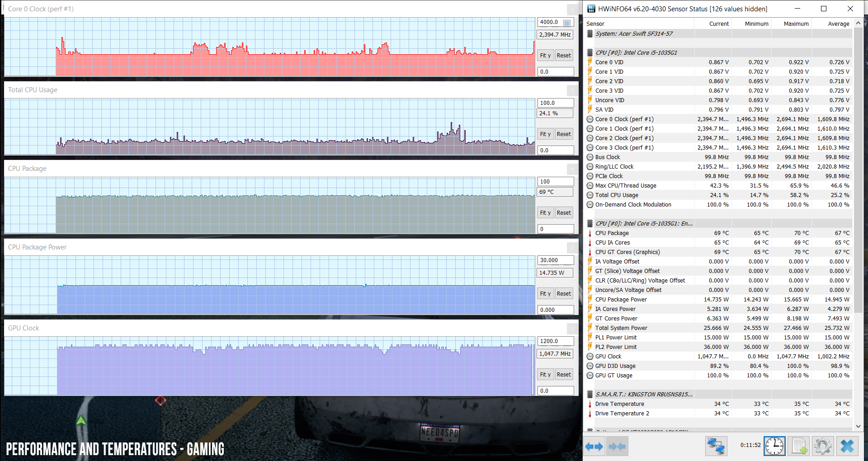Select the GT Cores Power row
868x461 pixels.
pos(719,319)
